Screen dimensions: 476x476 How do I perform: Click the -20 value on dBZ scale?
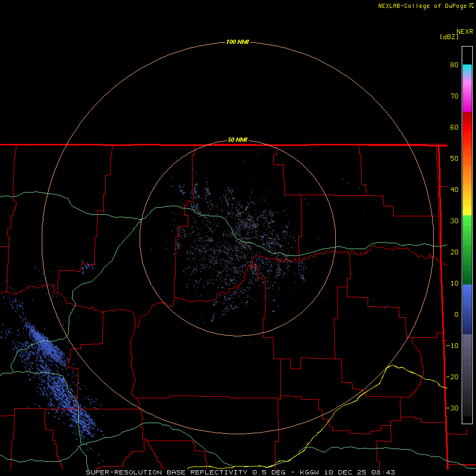pos(452,377)
